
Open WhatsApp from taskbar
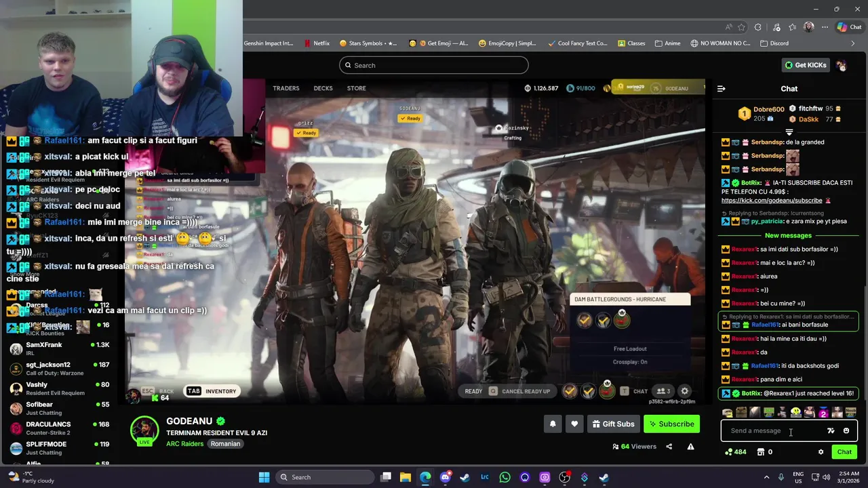pyautogui.click(x=505, y=477)
